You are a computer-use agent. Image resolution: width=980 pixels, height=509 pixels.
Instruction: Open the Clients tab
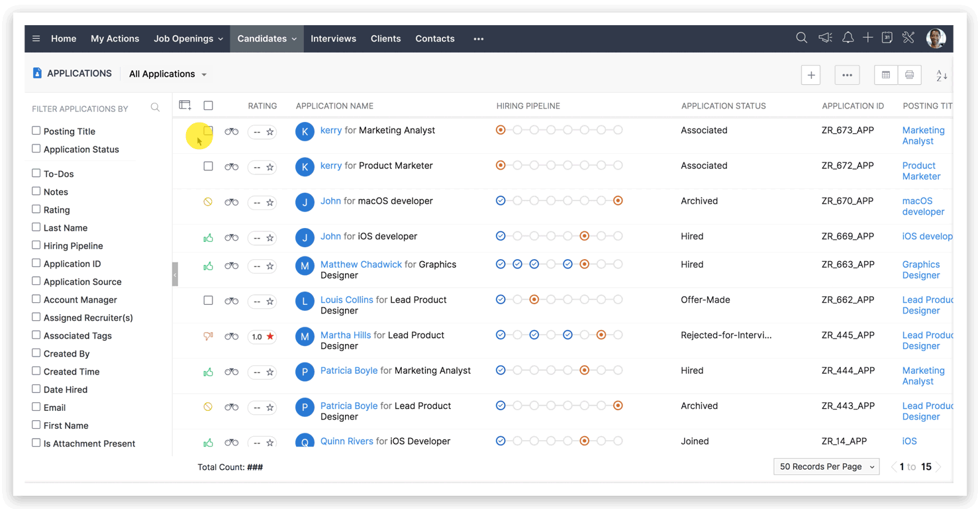(385, 38)
